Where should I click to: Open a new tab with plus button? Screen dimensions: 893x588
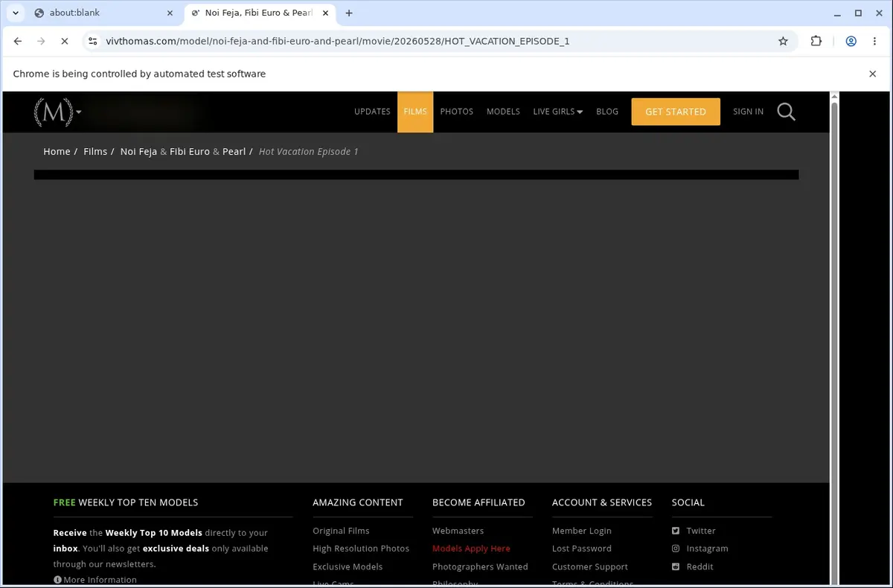pyautogui.click(x=349, y=13)
